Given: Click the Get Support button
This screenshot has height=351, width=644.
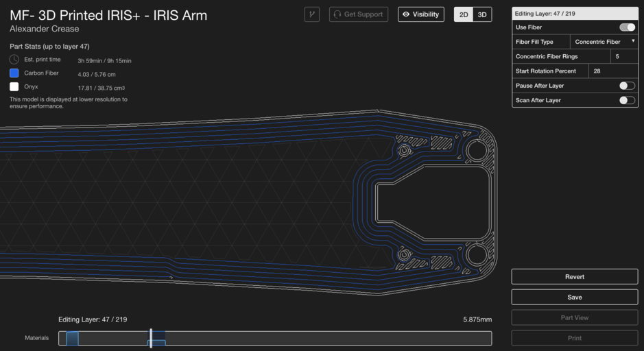Looking at the screenshot, I should click(x=359, y=14).
